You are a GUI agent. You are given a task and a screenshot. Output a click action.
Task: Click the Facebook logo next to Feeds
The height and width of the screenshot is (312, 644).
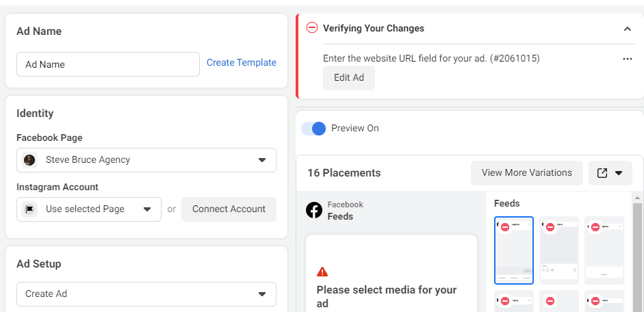[x=314, y=210]
